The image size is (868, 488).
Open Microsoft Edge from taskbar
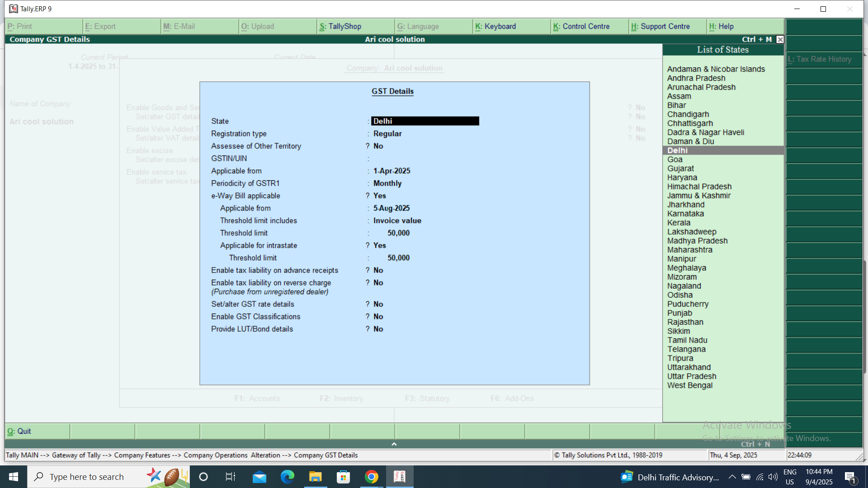[287, 477]
